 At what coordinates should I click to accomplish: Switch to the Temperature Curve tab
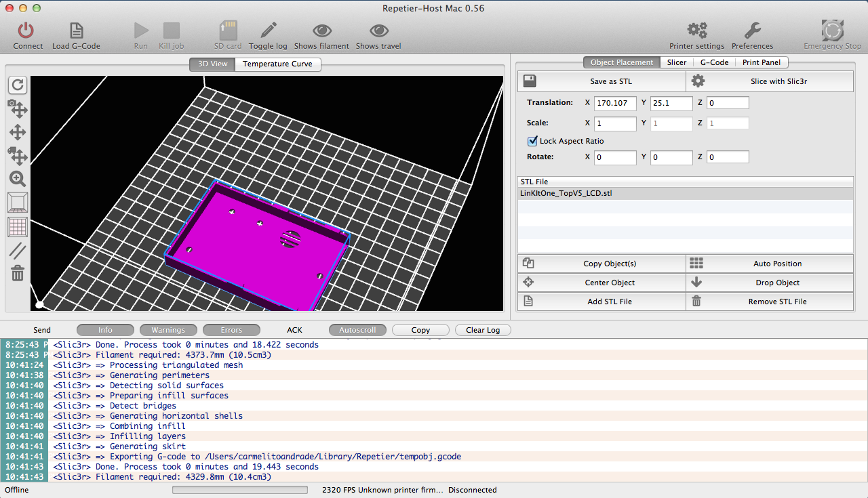278,64
